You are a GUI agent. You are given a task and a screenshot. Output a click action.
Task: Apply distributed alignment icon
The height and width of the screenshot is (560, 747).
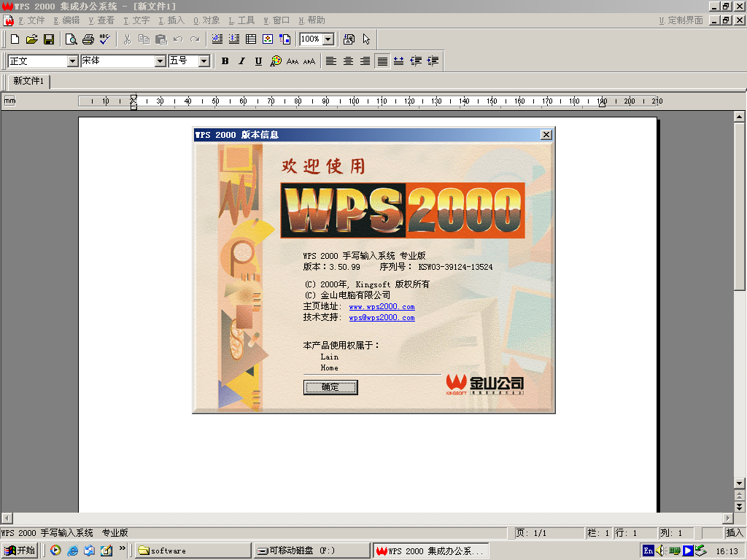tap(399, 61)
